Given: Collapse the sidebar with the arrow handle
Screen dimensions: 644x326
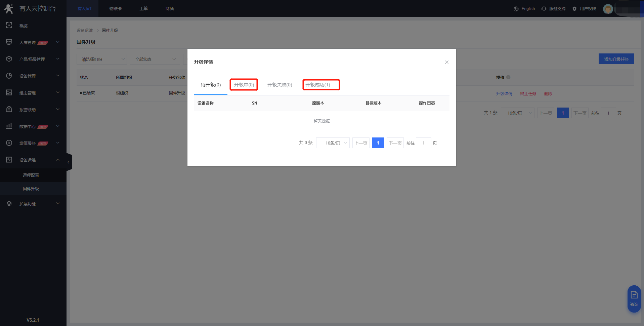Looking at the screenshot, I should click(69, 162).
